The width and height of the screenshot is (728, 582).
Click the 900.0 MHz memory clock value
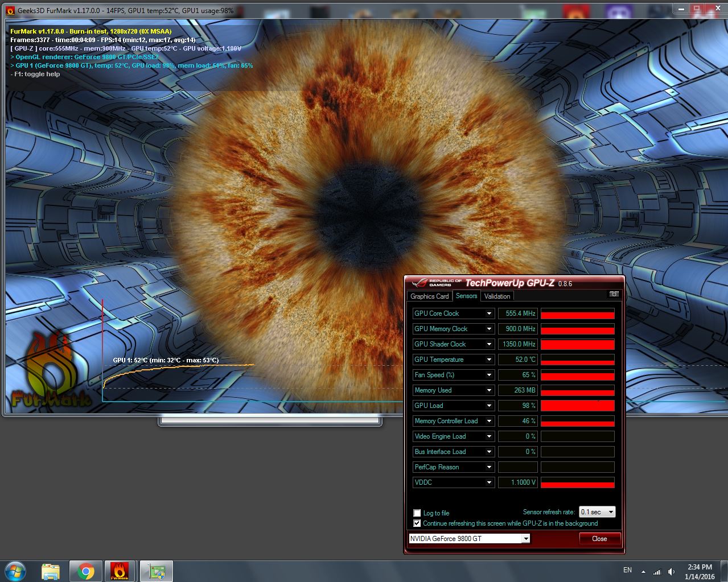pos(518,329)
